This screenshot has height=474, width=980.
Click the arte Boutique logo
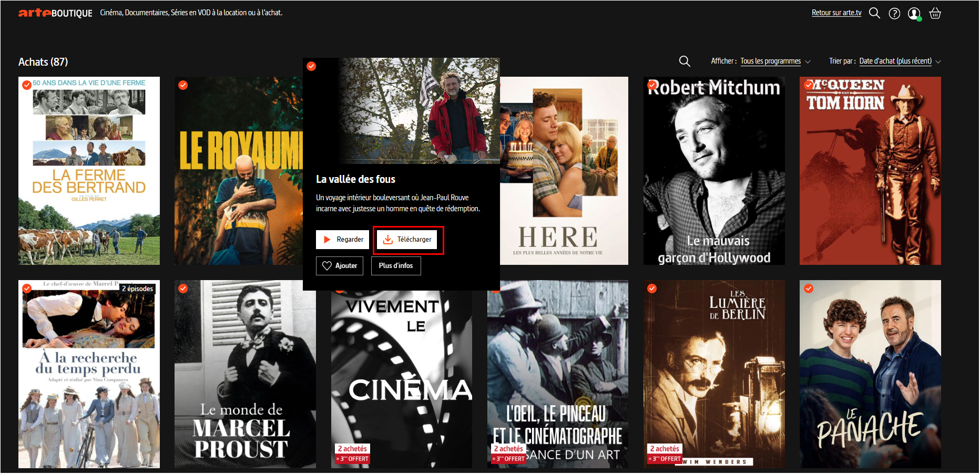55,13
